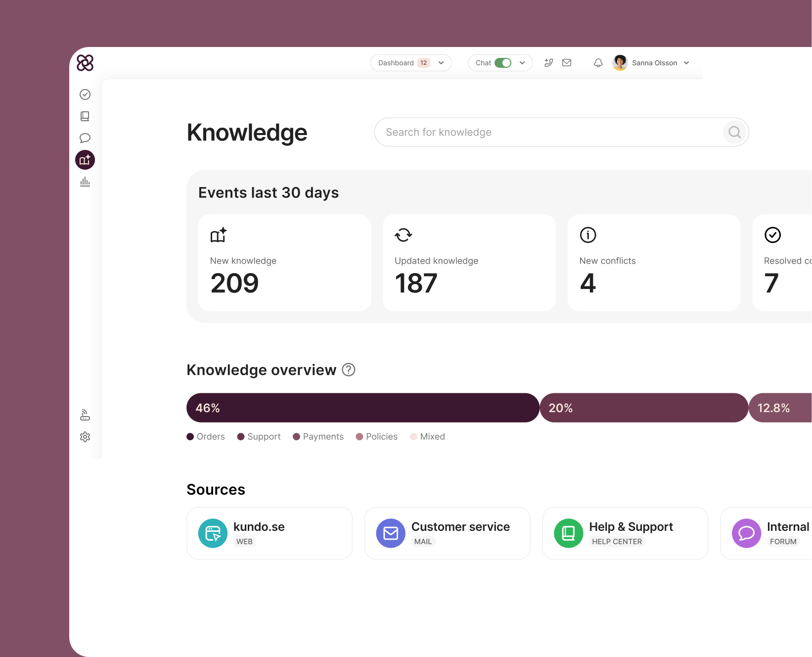Expand the Dashboard dropdown chevron
This screenshot has width=812, height=657.
click(x=441, y=63)
